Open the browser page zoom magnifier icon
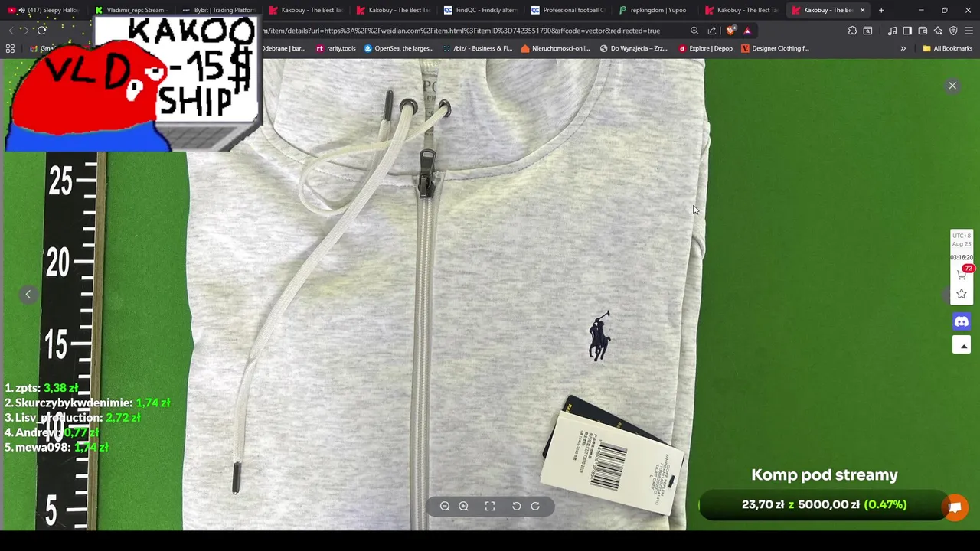The height and width of the screenshot is (551, 980). coord(694,31)
